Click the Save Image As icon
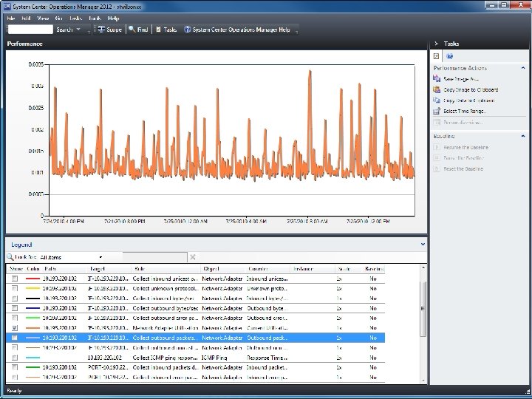The image size is (532, 399). click(x=437, y=79)
